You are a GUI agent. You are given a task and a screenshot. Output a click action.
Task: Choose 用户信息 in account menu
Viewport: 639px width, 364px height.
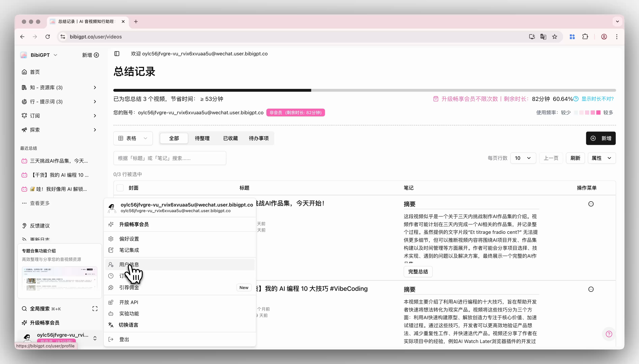[180, 265]
